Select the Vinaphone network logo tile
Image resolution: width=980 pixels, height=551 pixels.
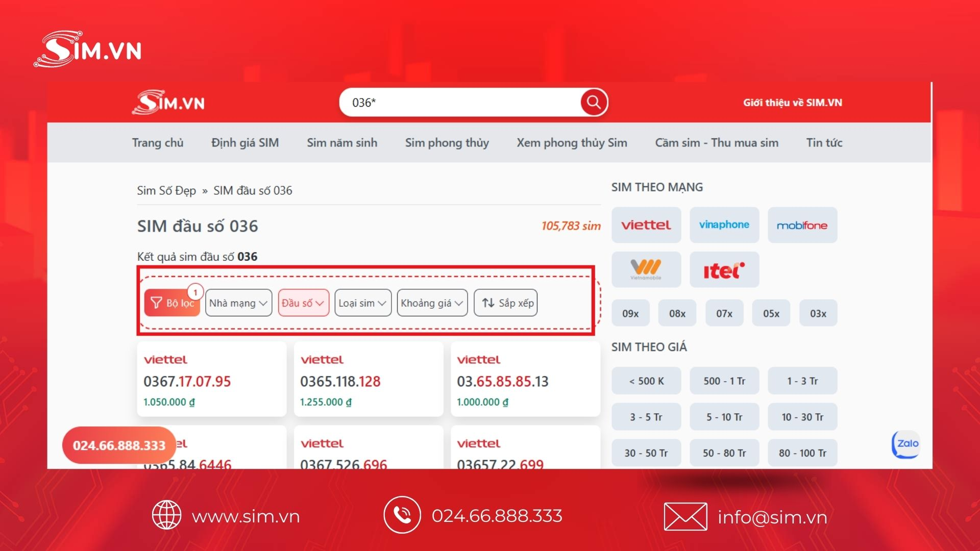[x=724, y=225]
